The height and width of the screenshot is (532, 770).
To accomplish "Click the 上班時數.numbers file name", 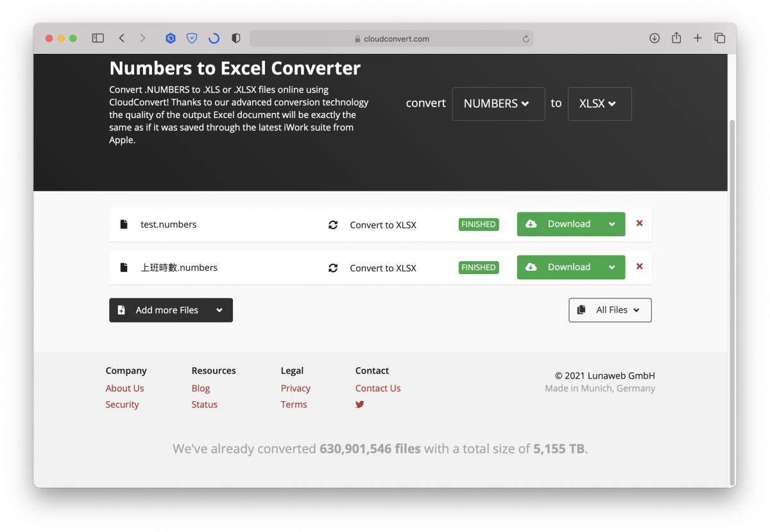I will click(179, 268).
